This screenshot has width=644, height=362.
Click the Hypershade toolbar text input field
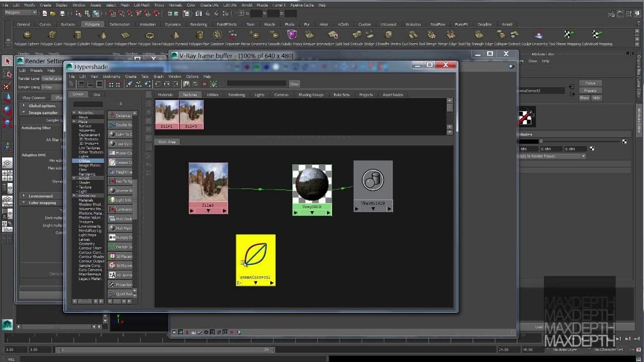257,84
